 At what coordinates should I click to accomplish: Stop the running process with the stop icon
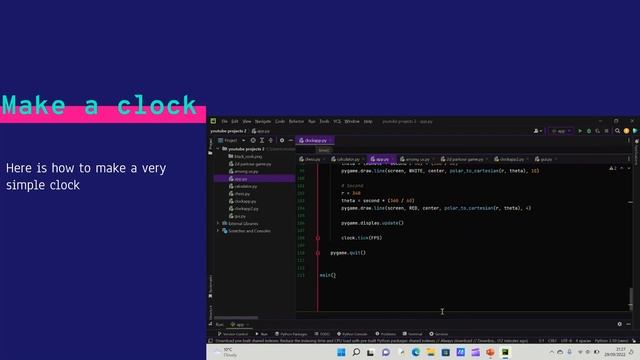click(x=607, y=131)
